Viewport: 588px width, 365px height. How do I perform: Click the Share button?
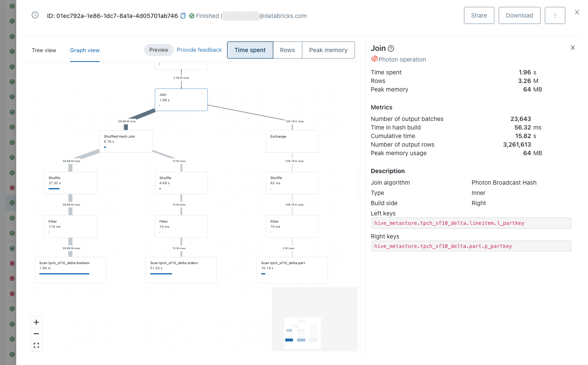479,15
